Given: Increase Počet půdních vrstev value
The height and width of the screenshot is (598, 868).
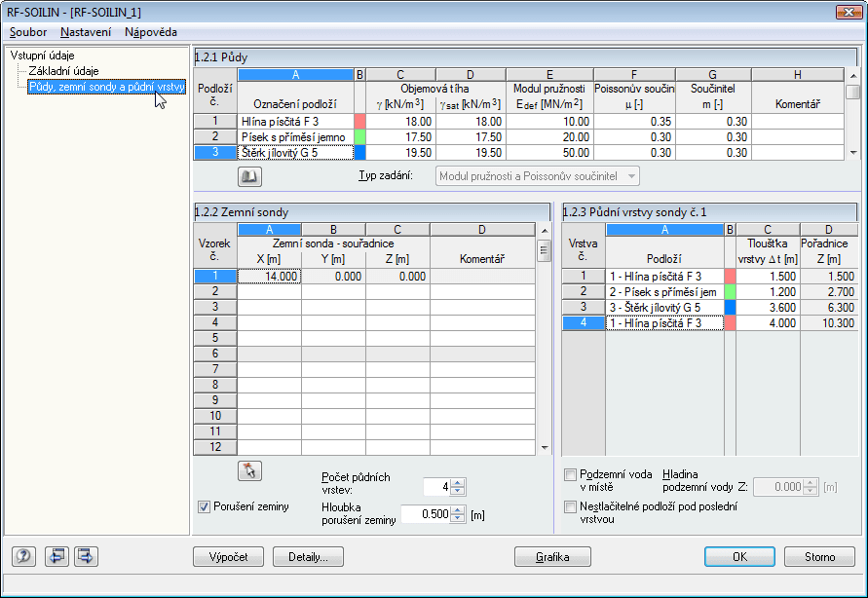Looking at the screenshot, I should [457, 483].
